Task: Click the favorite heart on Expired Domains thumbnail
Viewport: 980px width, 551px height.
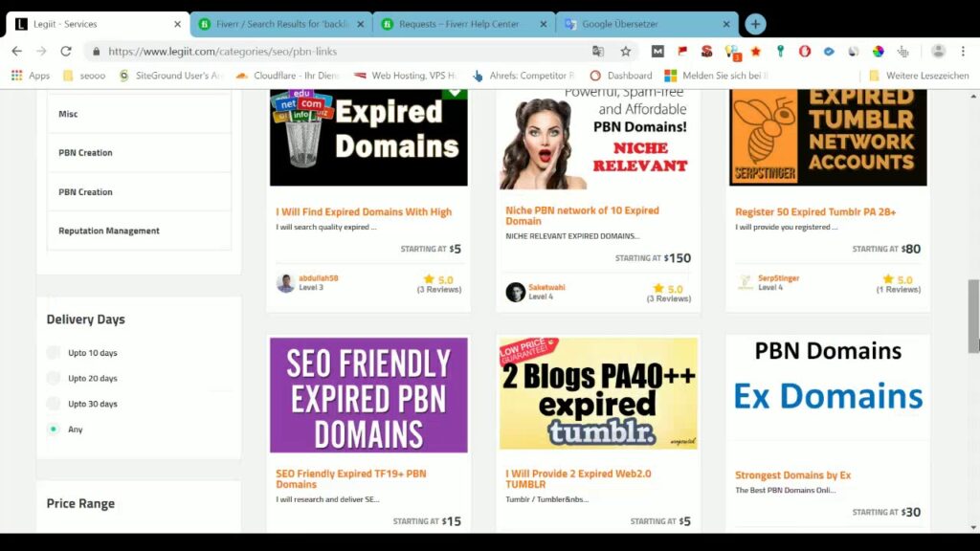Action: coord(455,93)
